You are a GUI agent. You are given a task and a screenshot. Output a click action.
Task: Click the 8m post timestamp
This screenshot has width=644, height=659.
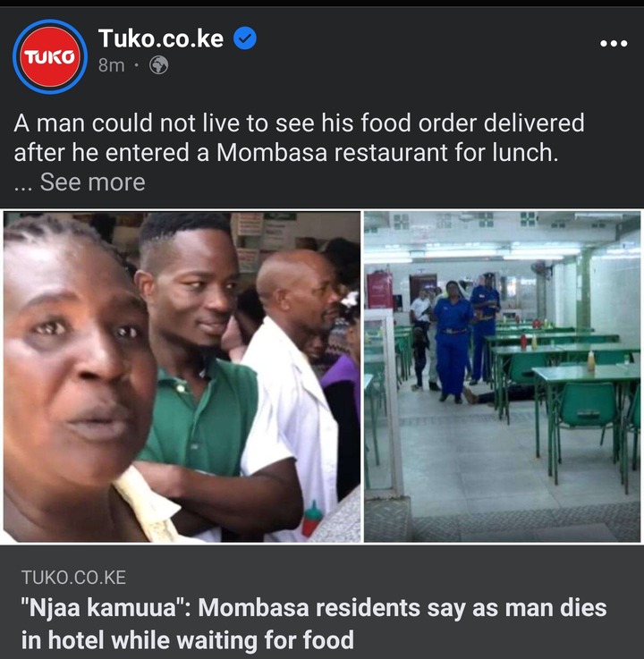pyautogui.click(x=112, y=65)
